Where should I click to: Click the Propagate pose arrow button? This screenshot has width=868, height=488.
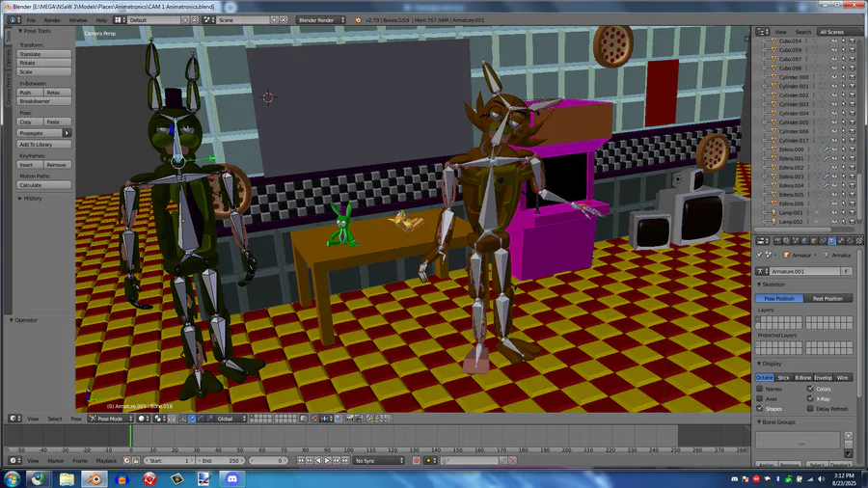click(67, 133)
